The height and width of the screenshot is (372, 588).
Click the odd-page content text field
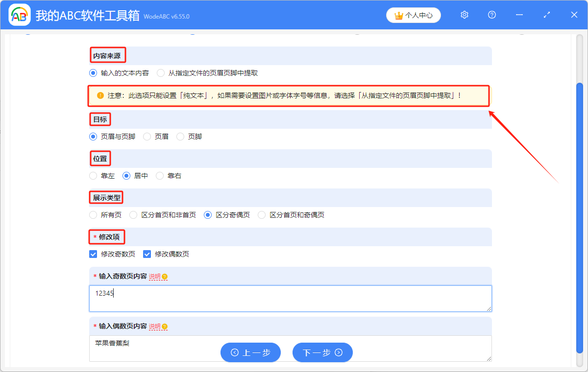(290, 299)
